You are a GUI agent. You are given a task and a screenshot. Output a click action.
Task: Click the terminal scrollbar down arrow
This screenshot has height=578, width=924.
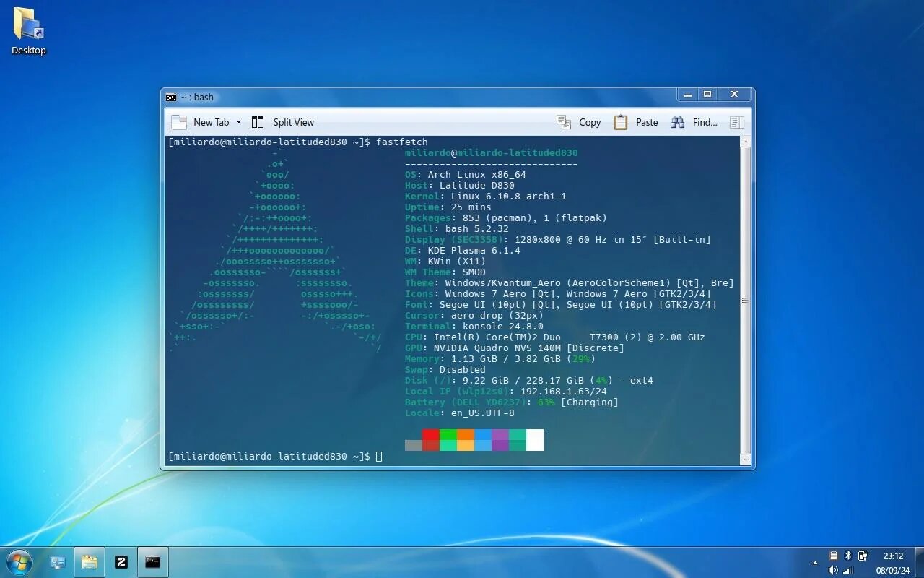pos(745,458)
